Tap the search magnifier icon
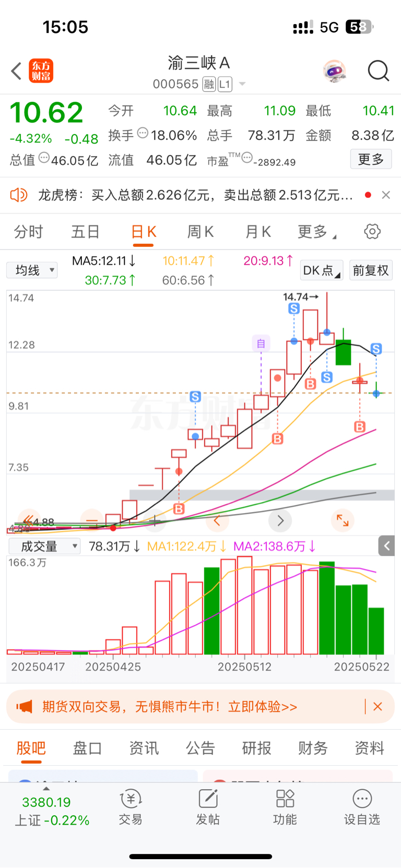This screenshot has width=401, height=868. pos(379,71)
